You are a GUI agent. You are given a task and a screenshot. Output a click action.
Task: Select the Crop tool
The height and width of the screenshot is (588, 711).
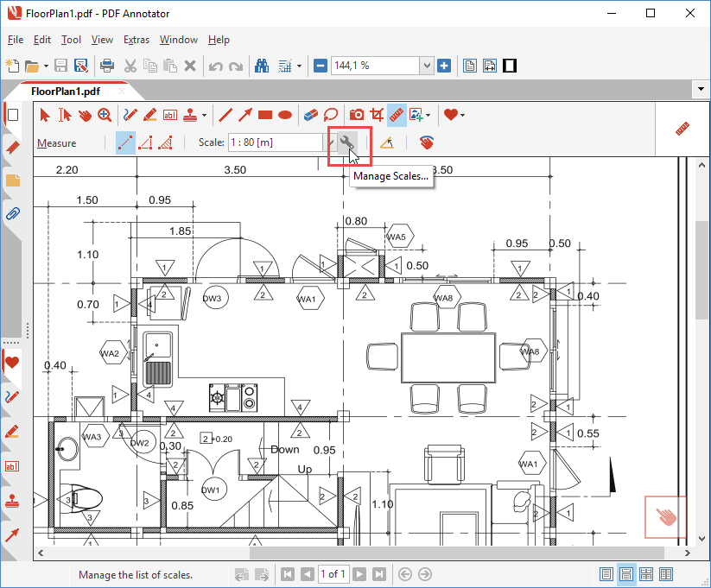pyautogui.click(x=377, y=114)
